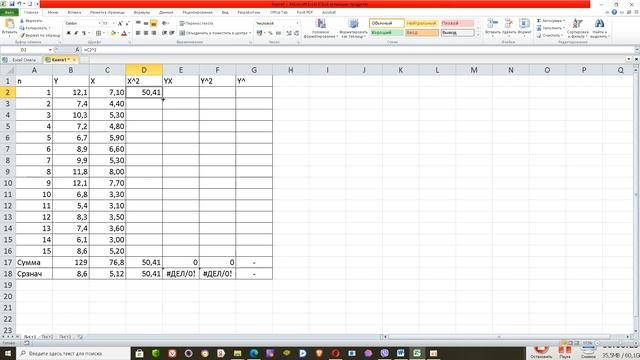Switch to the Книга1 document tab

60,60
